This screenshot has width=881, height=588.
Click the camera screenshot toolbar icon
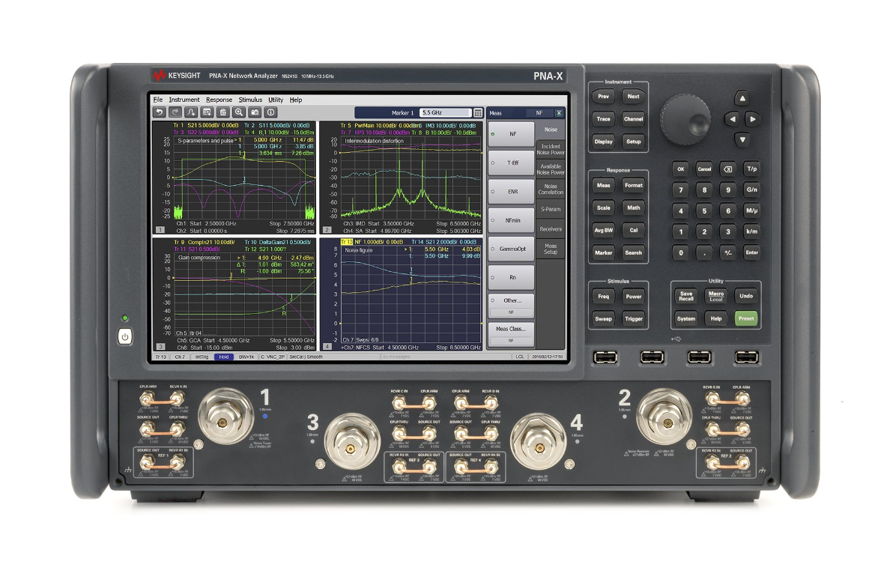pos(255,112)
